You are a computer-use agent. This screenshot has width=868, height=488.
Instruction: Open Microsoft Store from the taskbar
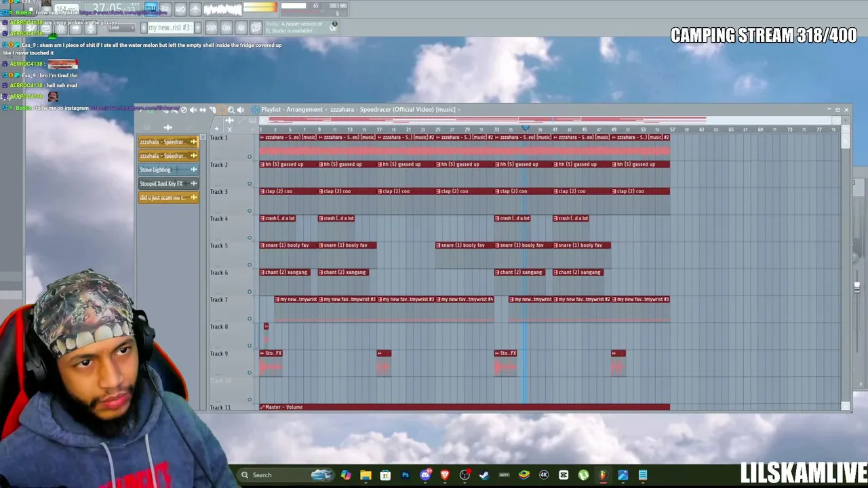coord(385,475)
